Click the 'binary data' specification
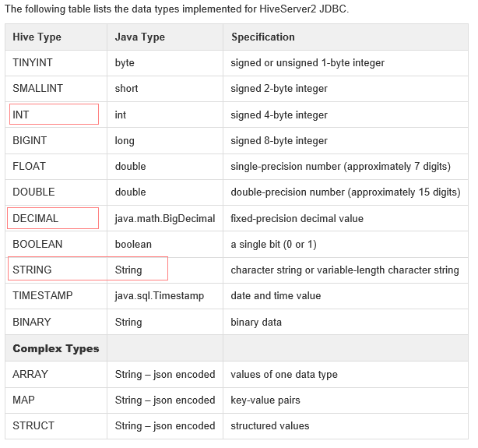This screenshot has height=448, width=478. coord(256,322)
